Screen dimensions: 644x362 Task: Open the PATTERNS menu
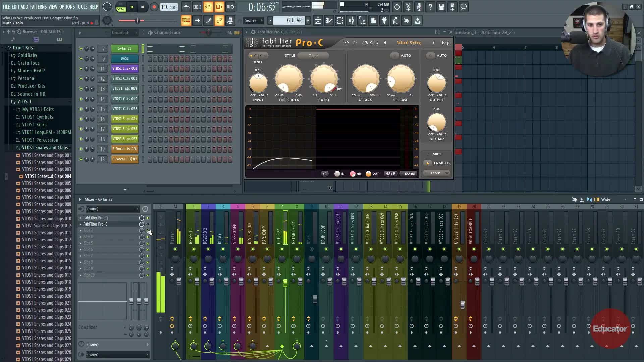38,7
